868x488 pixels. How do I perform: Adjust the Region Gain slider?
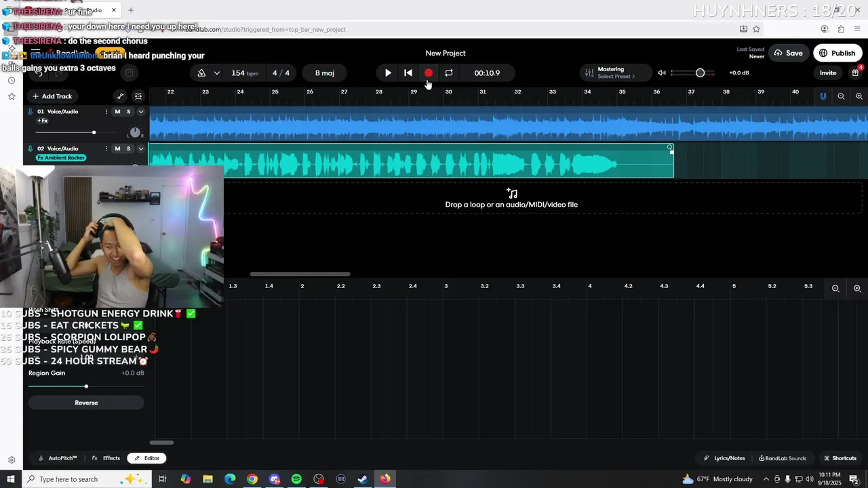86,386
